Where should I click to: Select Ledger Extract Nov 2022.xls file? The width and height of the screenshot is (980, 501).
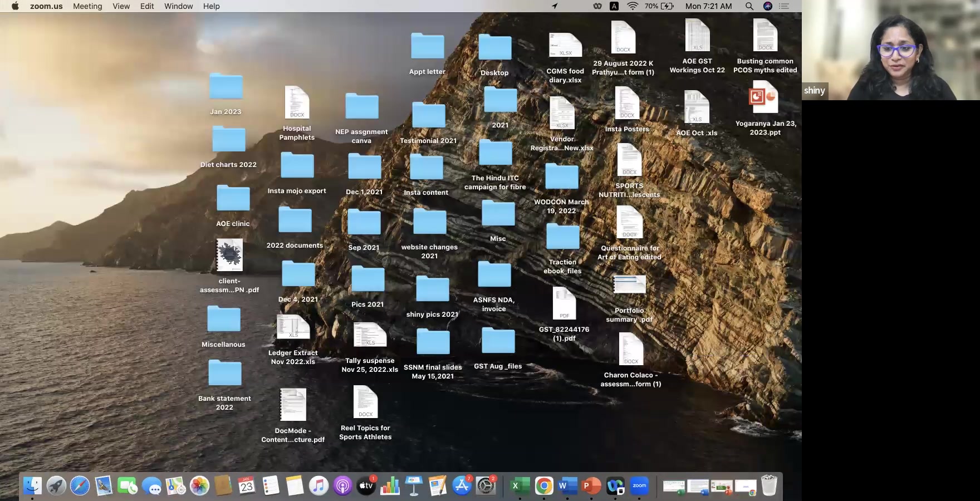pos(293,340)
